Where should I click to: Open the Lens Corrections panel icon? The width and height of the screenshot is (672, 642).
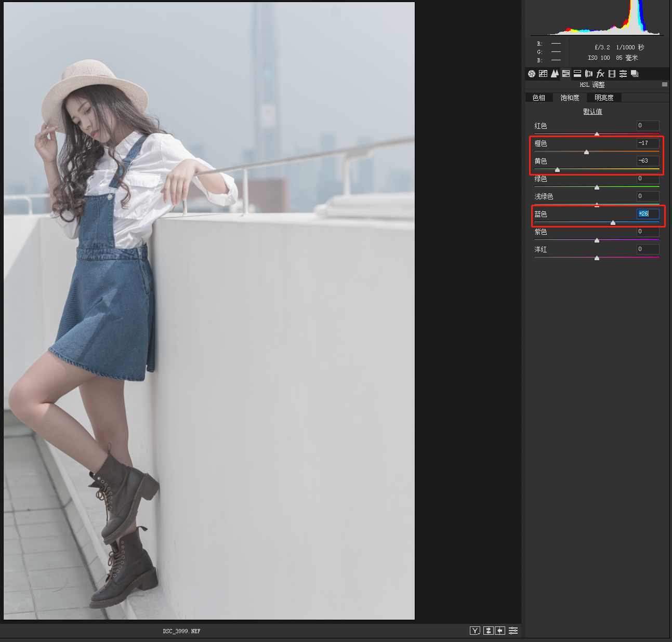coord(589,74)
